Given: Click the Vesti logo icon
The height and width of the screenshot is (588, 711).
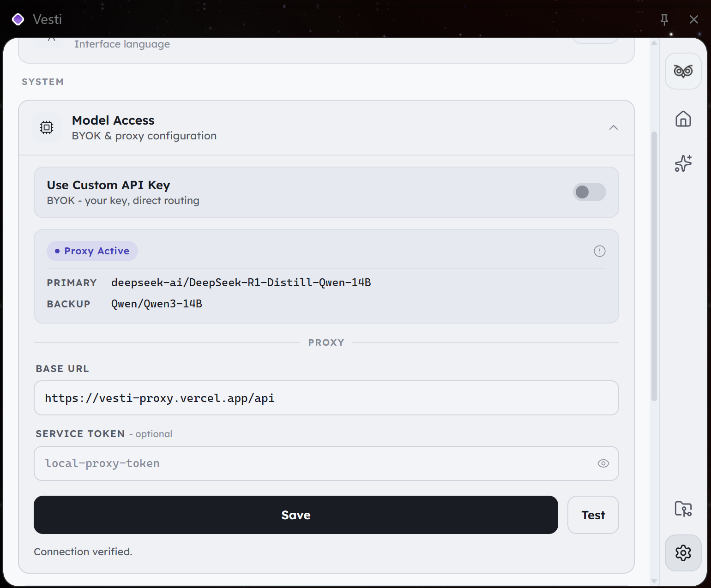Looking at the screenshot, I should 18,19.
